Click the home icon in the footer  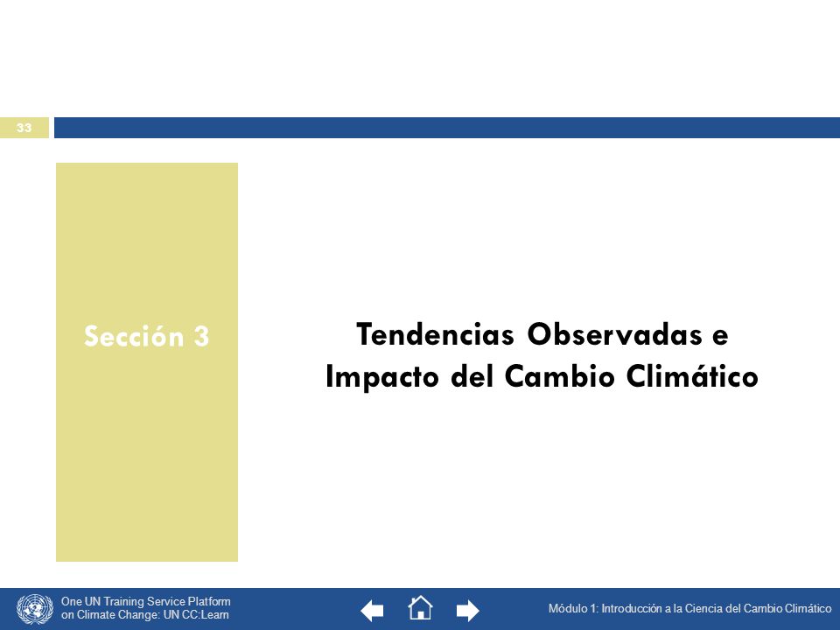tap(420, 608)
